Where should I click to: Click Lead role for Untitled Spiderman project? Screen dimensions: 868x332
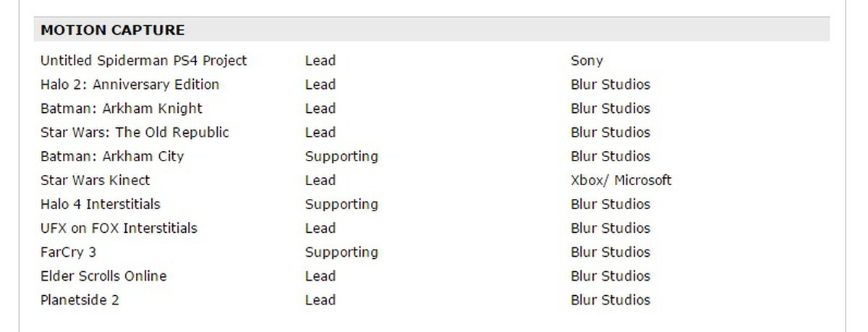[320, 61]
